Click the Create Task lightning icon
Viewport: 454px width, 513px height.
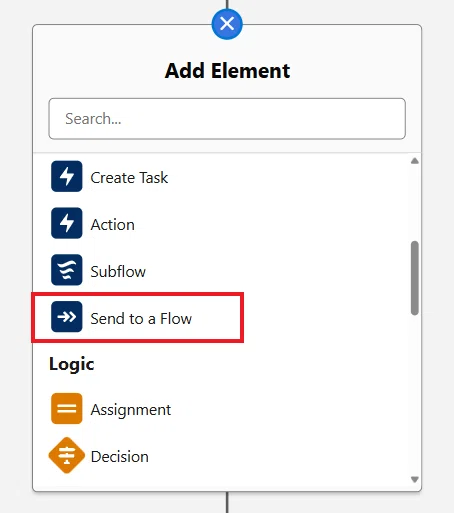point(67,176)
